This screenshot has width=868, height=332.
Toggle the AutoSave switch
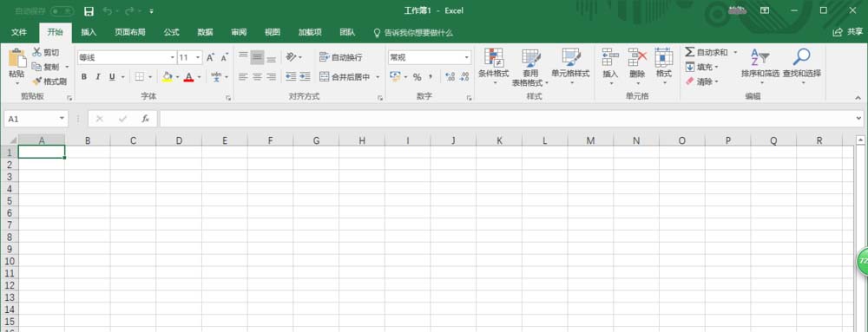pyautogui.click(x=62, y=11)
